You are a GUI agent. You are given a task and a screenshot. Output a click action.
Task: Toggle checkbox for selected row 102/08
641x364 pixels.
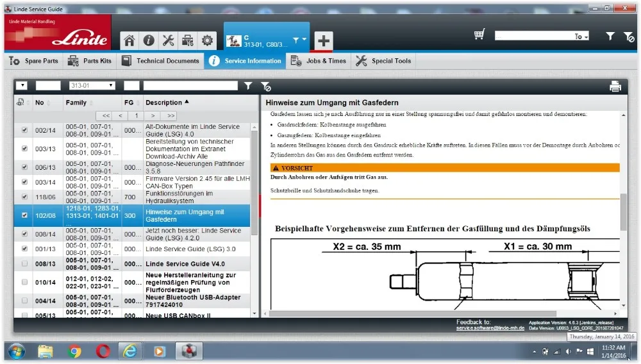click(x=24, y=215)
